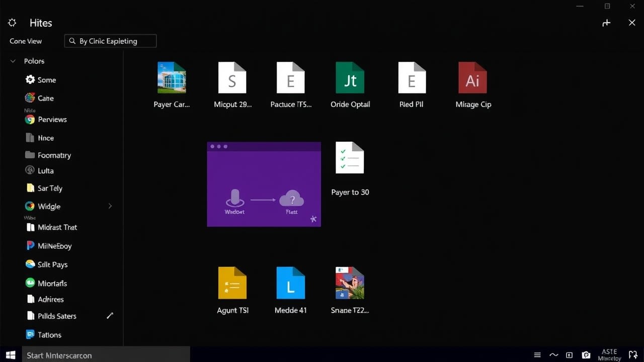Select the Widgle item in the sidebar
Viewport: 644px width, 362px height.
pos(48,206)
